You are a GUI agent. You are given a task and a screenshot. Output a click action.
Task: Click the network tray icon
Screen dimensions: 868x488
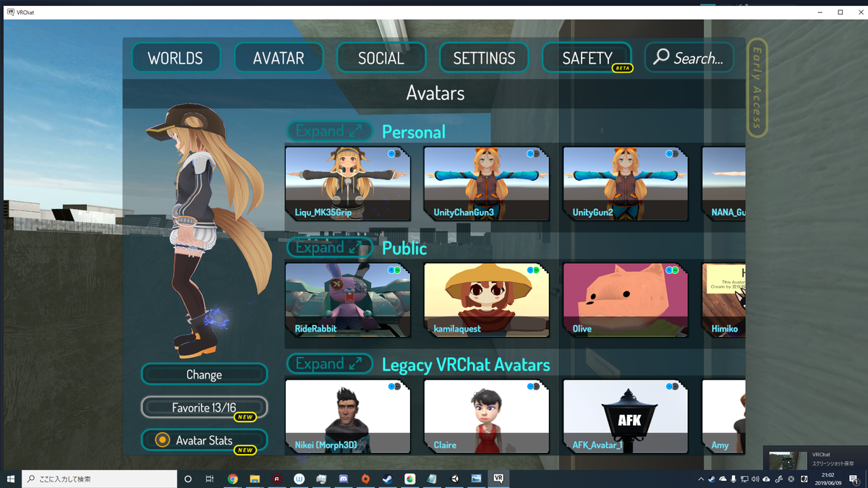click(744, 479)
